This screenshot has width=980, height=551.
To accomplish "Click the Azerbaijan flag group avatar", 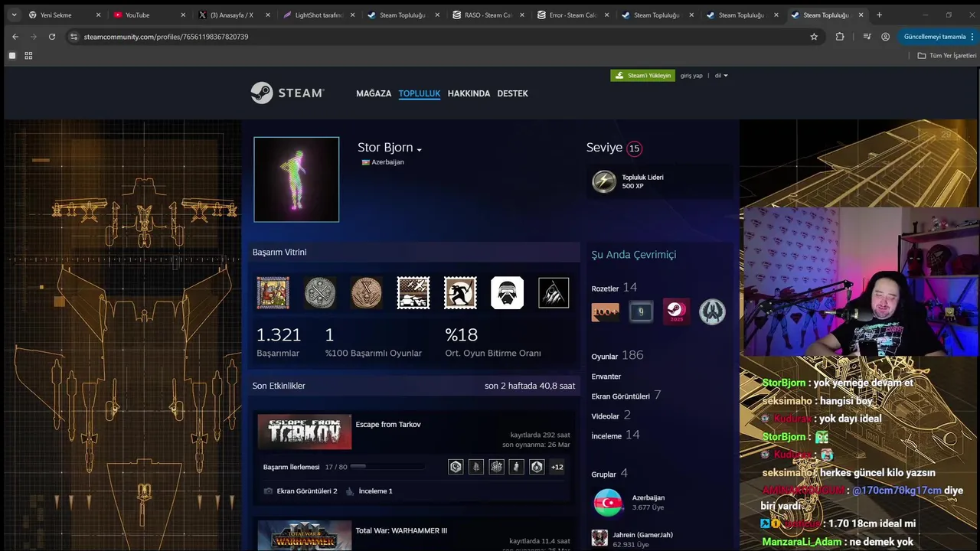I will (608, 503).
